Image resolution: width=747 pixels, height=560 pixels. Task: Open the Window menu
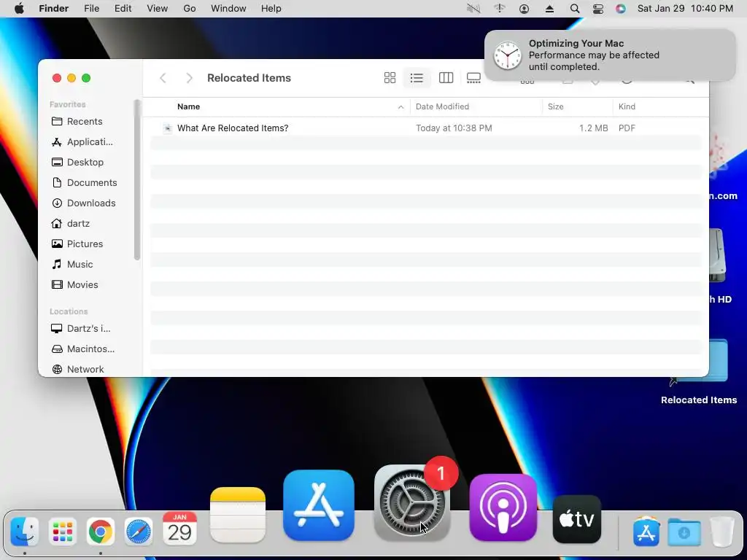[228, 9]
